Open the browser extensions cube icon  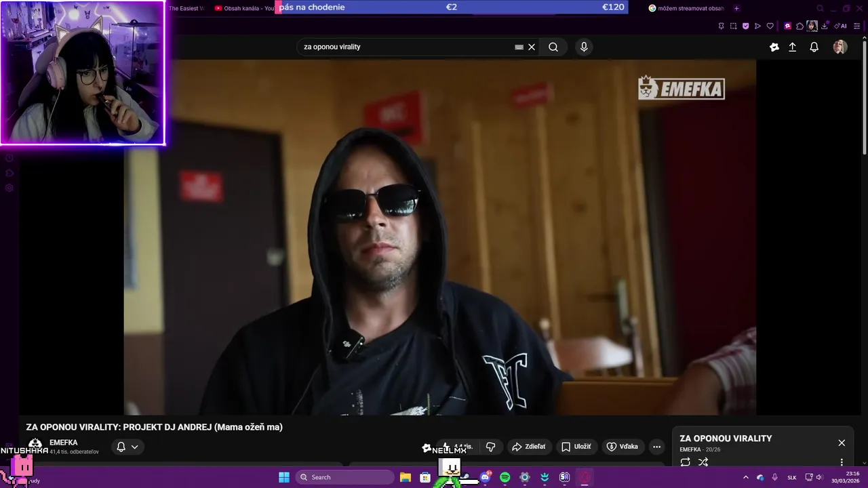click(x=800, y=26)
